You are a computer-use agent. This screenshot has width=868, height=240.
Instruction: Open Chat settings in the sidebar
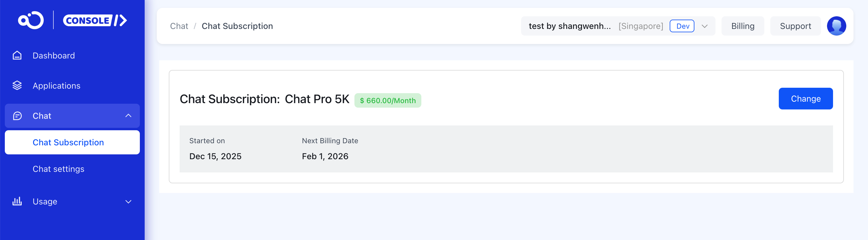point(58,169)
